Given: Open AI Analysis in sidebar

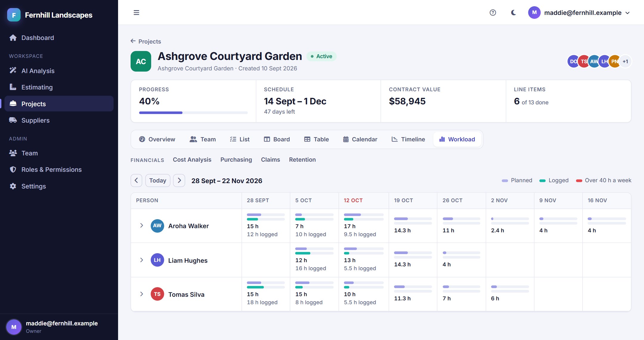Looking at the screenshot, I should (59, 71).
